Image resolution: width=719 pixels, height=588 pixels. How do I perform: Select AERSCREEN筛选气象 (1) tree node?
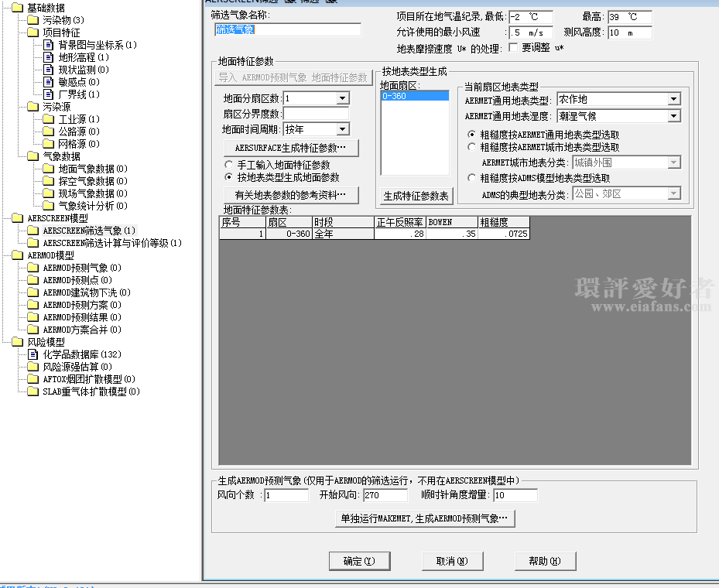(89, 230)
